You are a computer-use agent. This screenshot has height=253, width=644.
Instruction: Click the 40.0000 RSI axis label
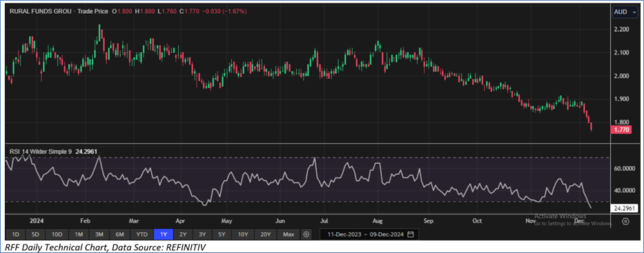pyautogui.click(x=624, y=191)
